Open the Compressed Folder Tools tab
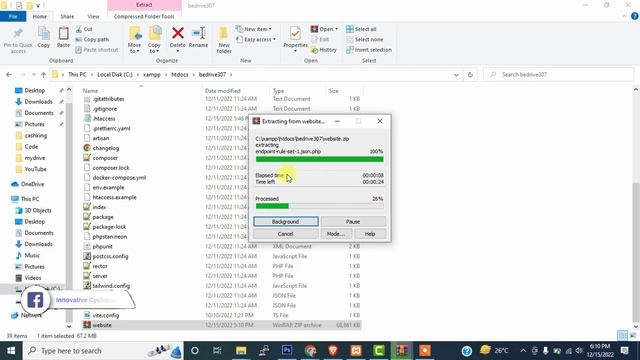 (144, 16)
